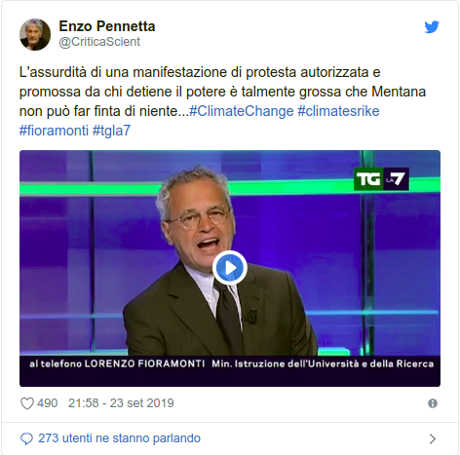Click the speech bubble reply icon

coord(27,438)
